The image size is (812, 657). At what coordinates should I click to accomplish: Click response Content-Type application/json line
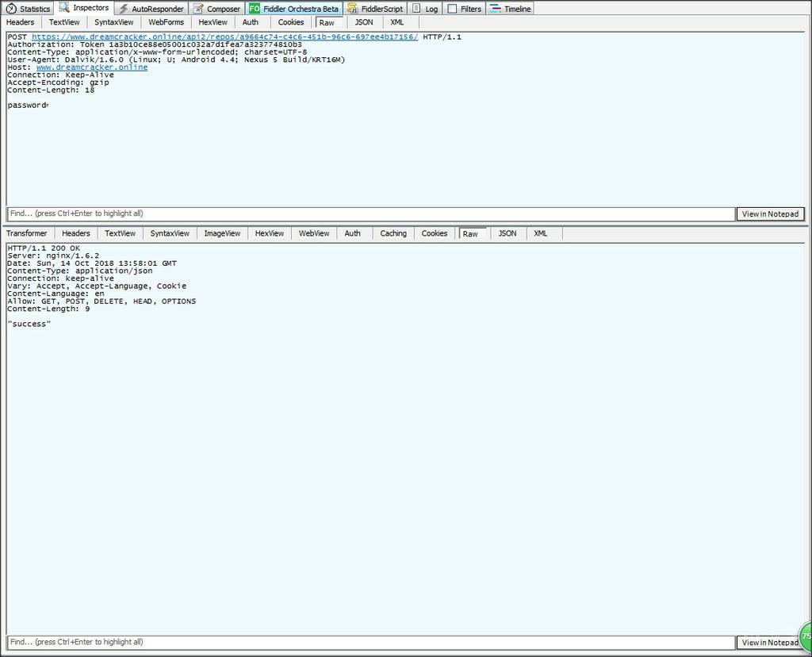click(80, 271)
